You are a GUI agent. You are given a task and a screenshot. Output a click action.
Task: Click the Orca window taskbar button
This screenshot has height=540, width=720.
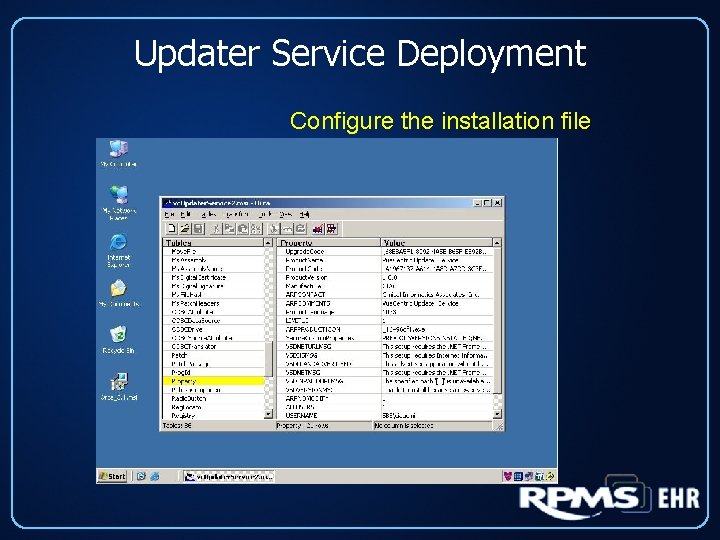click(229, 476)
